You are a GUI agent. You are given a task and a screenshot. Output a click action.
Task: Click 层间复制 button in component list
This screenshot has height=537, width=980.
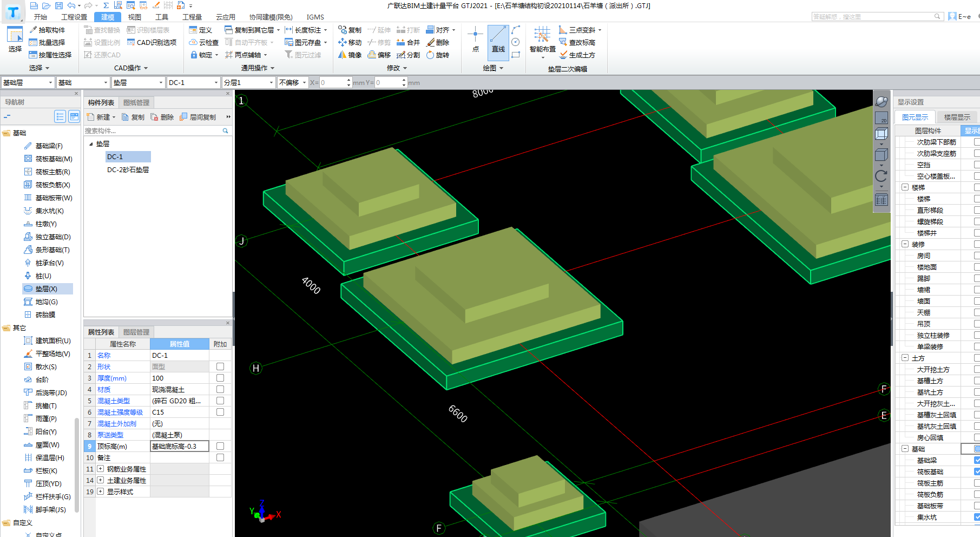coord(198,117)
